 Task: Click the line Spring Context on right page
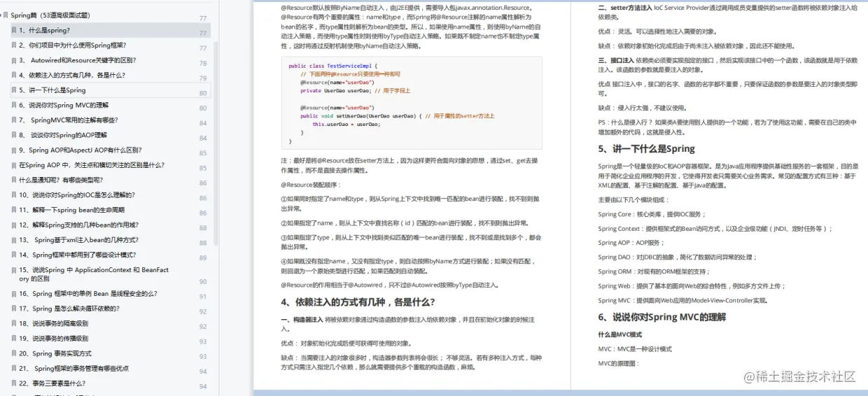pyautogui.click(x=715, y=229)
